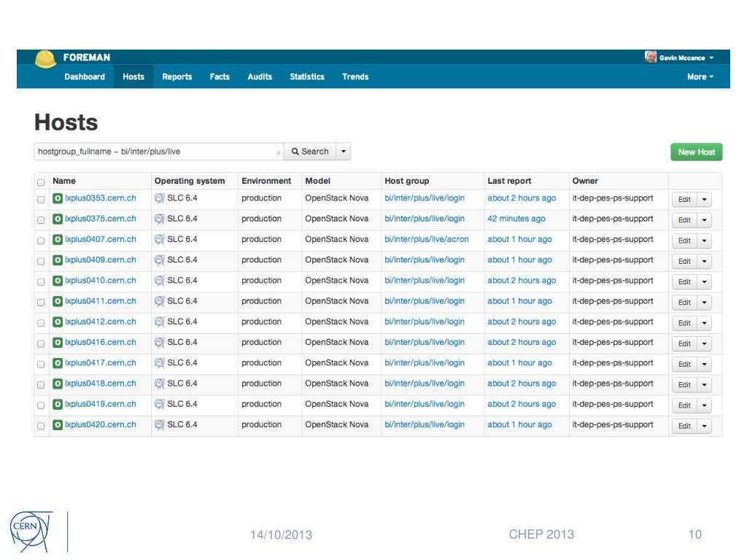
Task: Open Edit dropdown arrow for lxplus0409.cern.ch
Action: [x=704, y=261]
